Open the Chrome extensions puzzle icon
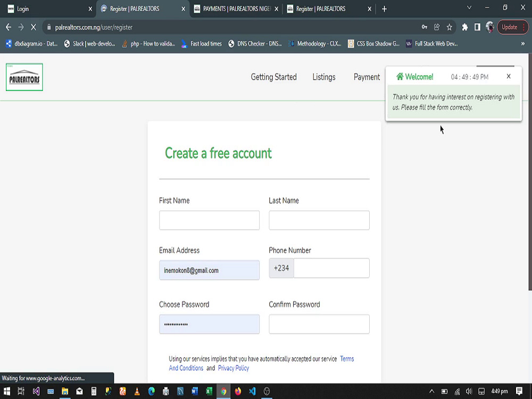The height and width of the screenshot is (399, 532). [x=465, y=27]
